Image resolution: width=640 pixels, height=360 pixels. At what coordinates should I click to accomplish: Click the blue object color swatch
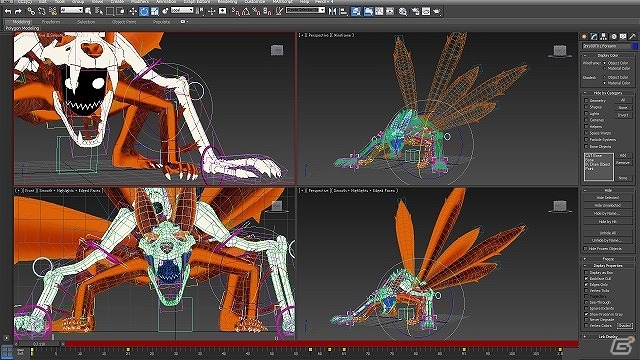(x=635, y=46)
